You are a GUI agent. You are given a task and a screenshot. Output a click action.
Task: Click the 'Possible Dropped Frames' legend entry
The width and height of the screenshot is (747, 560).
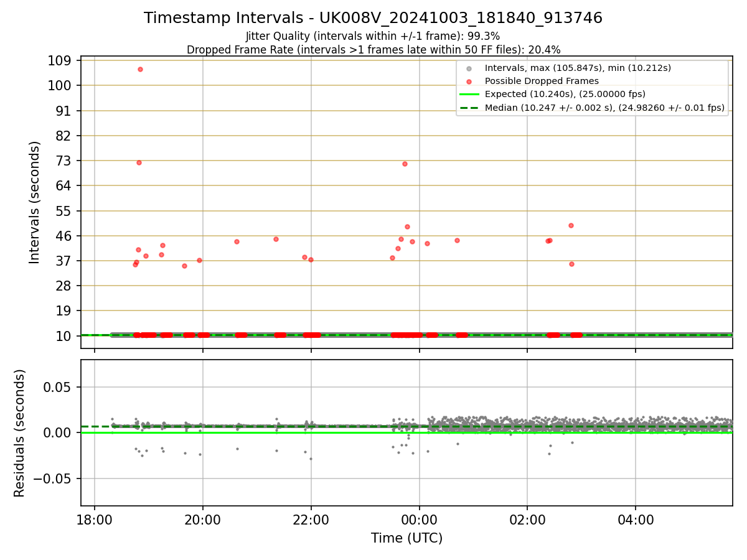pos(542,81)
